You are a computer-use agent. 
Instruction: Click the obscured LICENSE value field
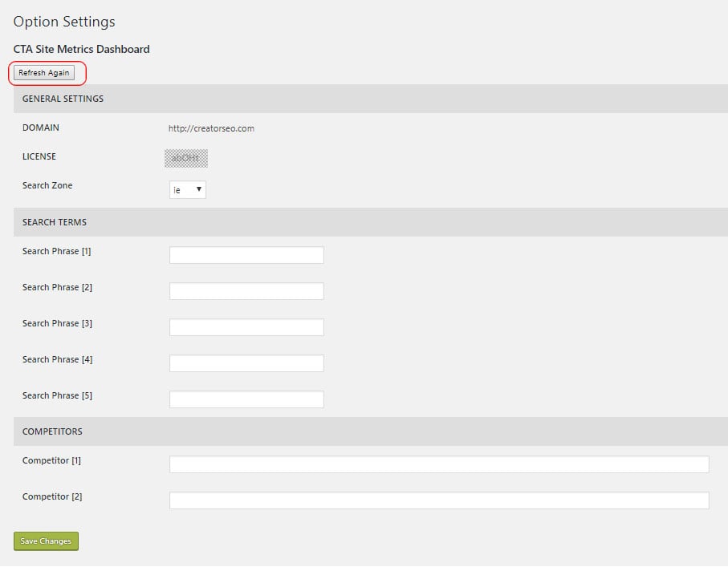[186, 157]
